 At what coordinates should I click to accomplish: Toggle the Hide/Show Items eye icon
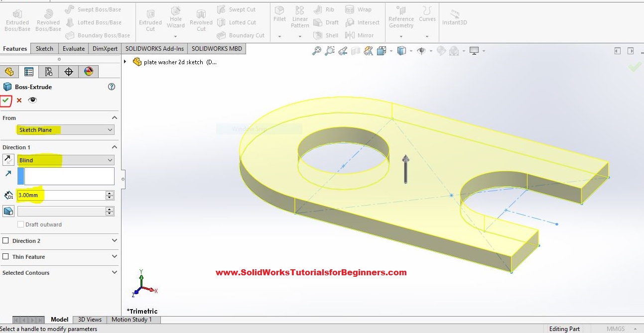point(421,51)
